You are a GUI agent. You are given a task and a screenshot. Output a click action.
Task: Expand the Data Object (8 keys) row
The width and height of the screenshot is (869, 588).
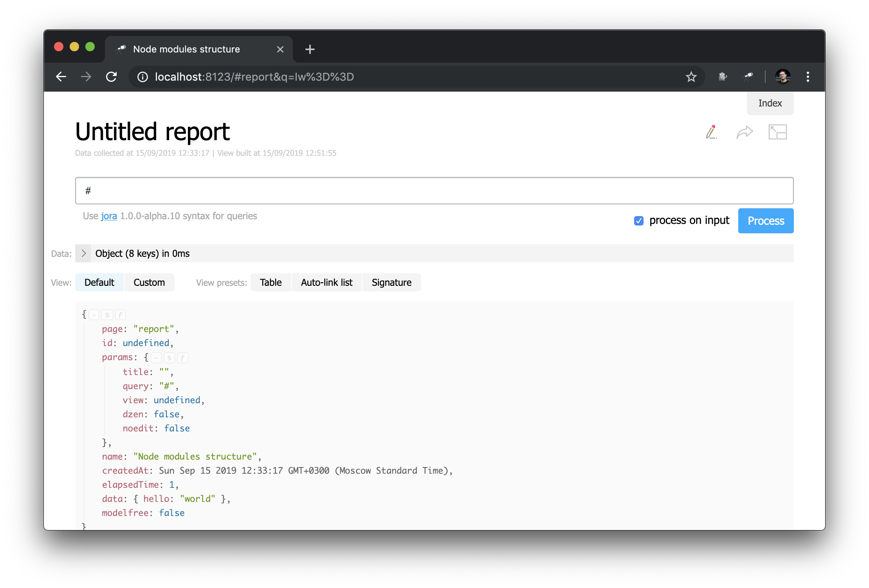click(x=83, y=254)
